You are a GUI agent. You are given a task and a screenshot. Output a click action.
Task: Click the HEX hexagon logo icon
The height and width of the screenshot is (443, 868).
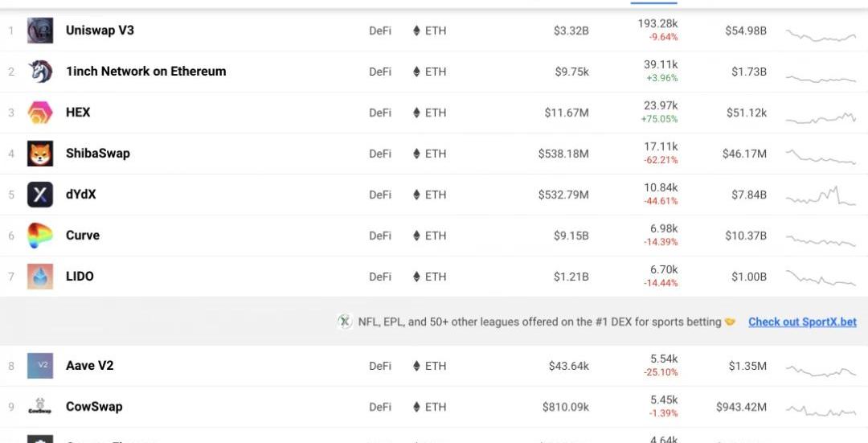(x=40, y=113)
